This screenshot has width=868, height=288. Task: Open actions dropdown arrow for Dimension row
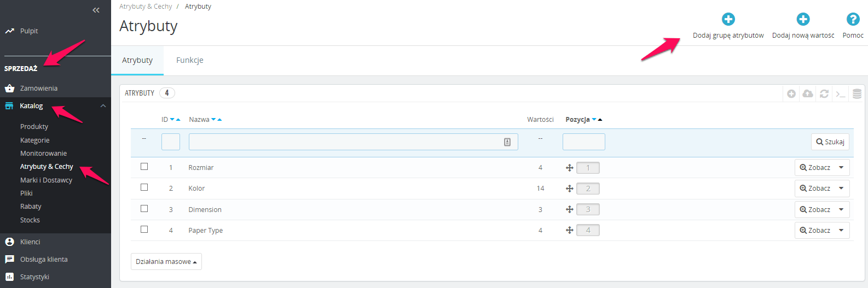click(x=841, y=210)
